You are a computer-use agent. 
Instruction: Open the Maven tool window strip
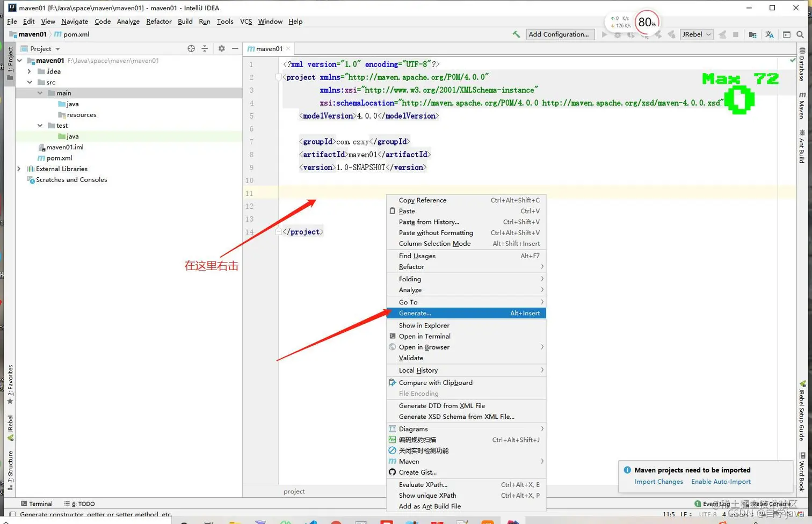click(802, 105)
